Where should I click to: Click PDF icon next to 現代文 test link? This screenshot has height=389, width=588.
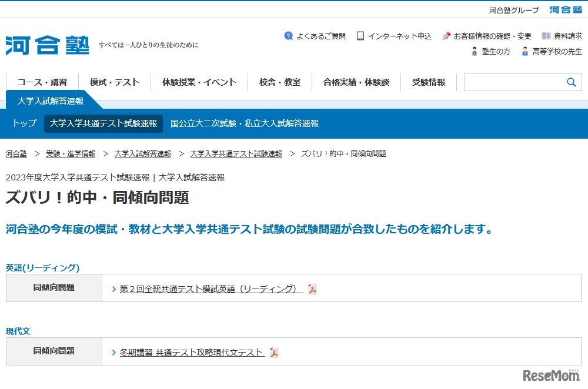274,353
